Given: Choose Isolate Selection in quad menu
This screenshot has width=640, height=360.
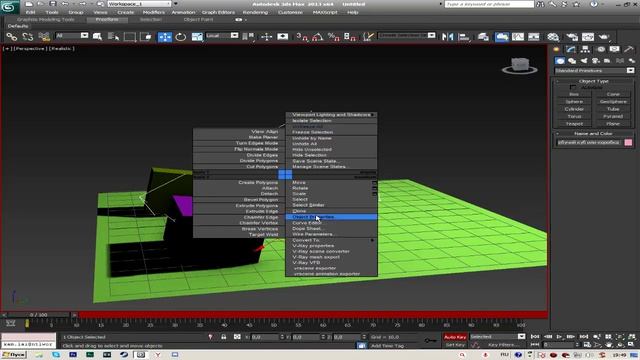Looking at the screenshot, I should pos(331,120).
